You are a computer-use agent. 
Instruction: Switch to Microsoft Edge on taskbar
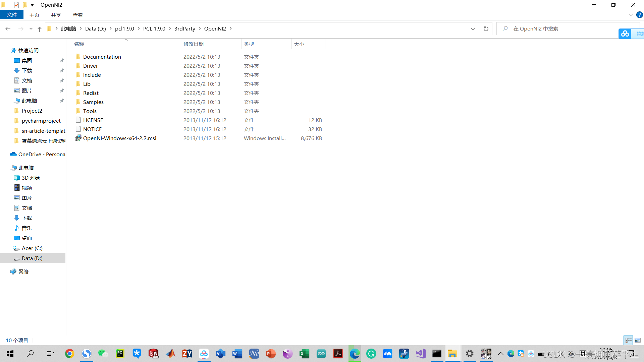(355, 354)
